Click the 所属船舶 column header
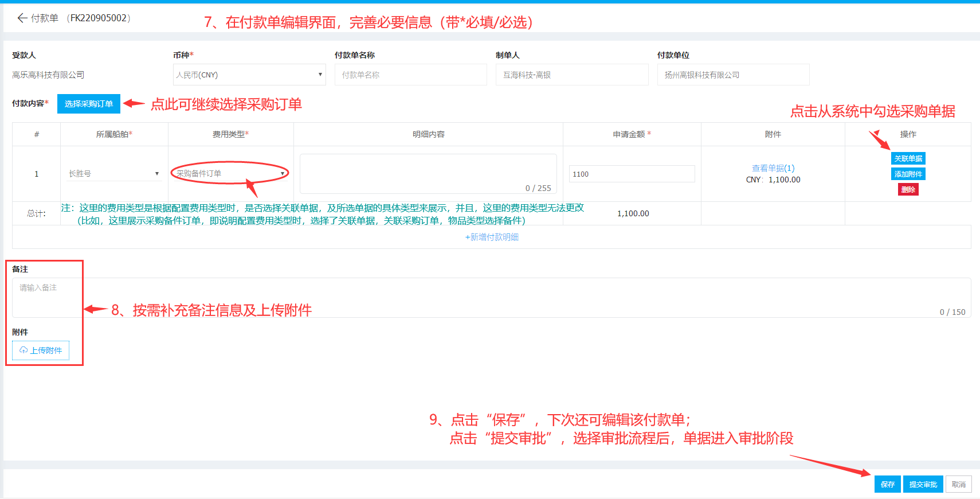Image resolution: width=980 pixels, height=499 pixels. (x=114, y=134)
